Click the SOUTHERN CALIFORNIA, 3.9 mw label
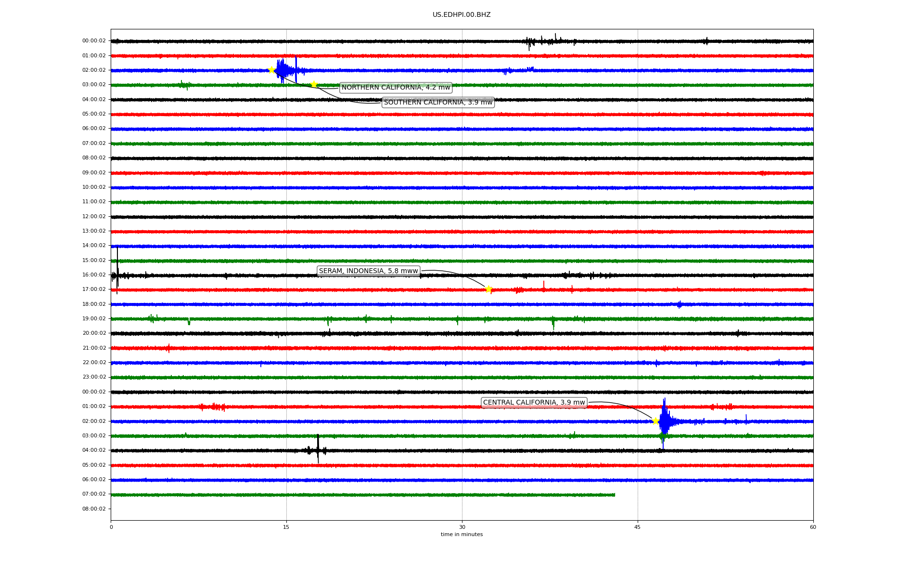924x578 pixels. tap(438, 103)
